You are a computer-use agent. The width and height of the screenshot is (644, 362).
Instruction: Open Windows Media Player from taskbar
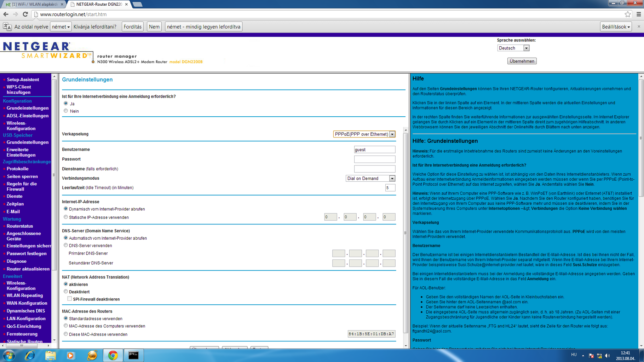[x=71, y=355]
